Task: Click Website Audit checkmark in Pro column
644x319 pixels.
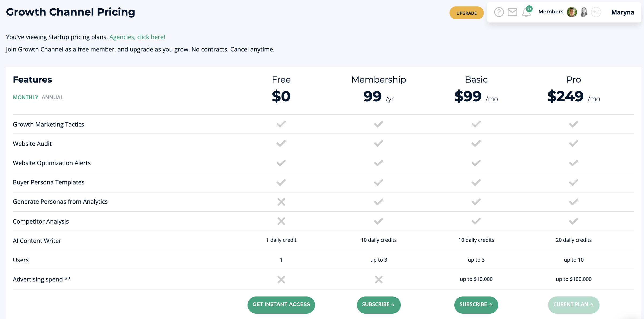Action: 574,143
